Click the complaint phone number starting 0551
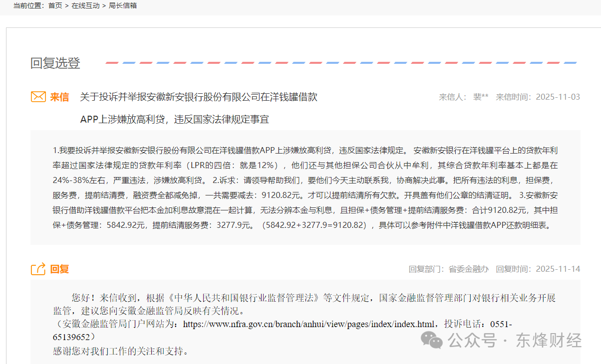 pyautogui.click(x=501, y=324)
